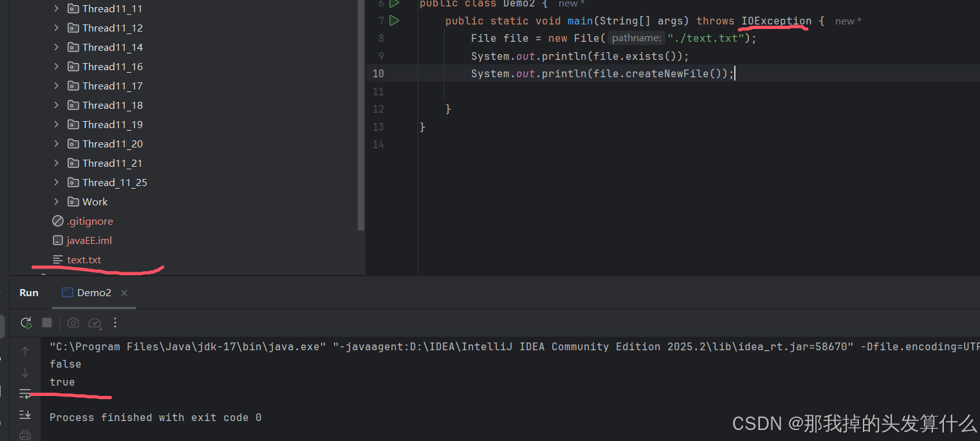Expand the Work folder chevron
980x441 pixels.
point(56,202)
